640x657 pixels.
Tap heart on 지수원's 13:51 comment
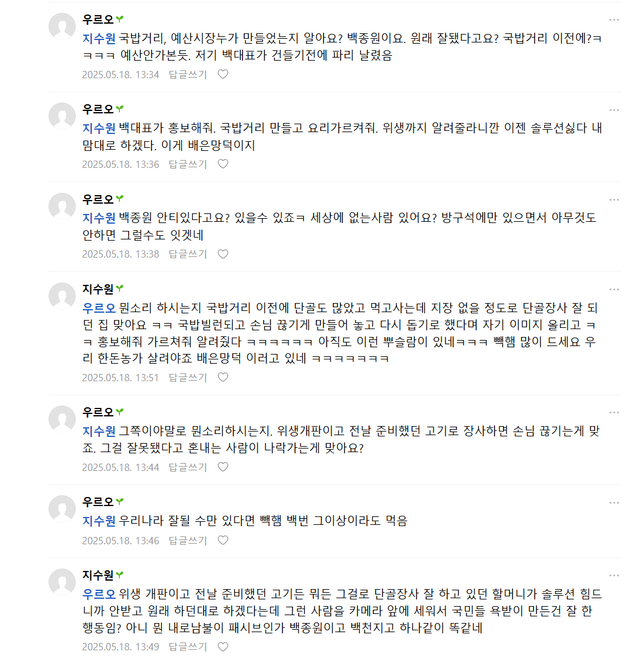click(223, 377)
